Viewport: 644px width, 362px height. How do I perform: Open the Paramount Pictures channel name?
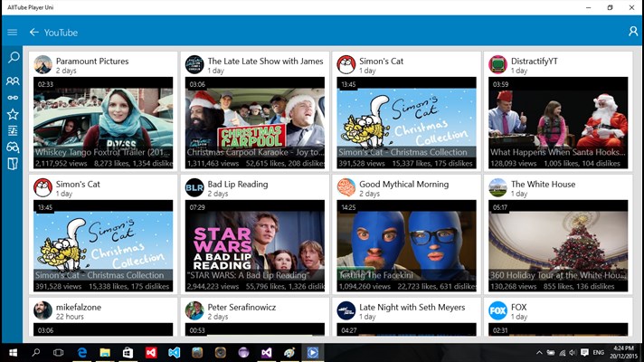click(x=92, y=62)
